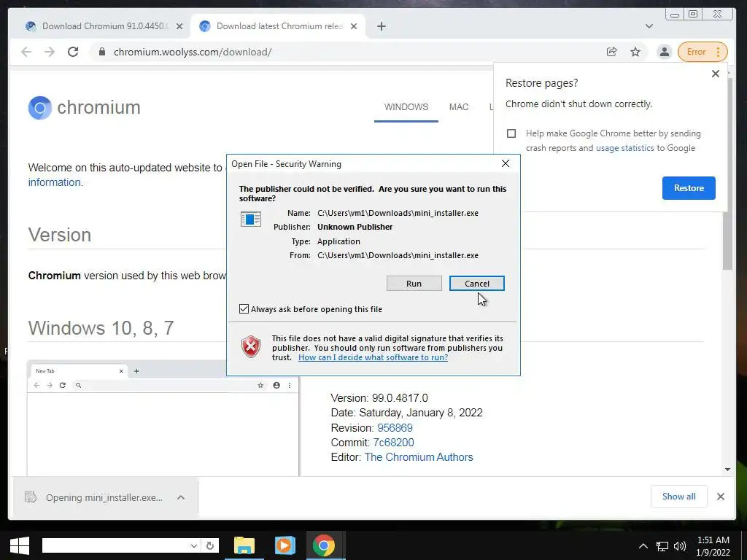Image resolution: width=747 pixels, height=560 pixels.
Task: Click the Chromium browser screenshot thumbnail
Action: tap(163, 418)
